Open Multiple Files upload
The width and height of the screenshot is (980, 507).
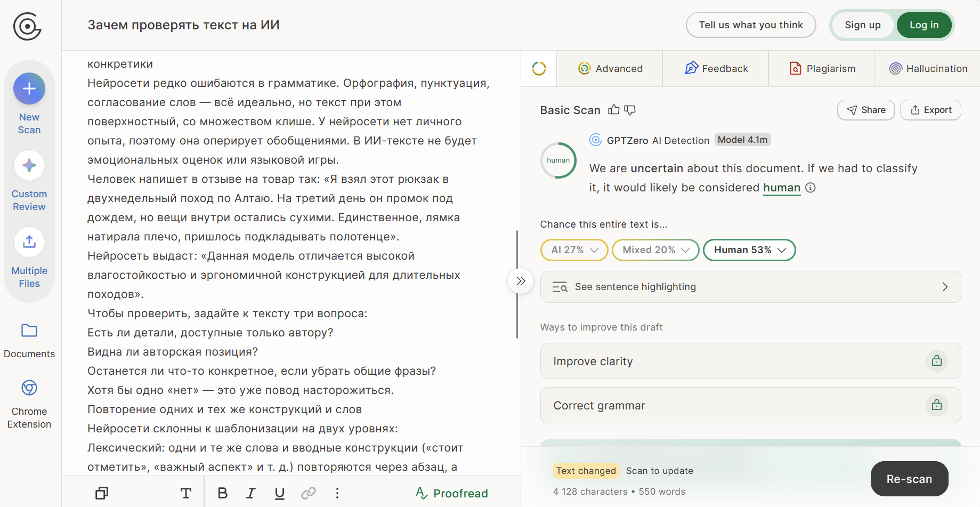coord(29,257)
